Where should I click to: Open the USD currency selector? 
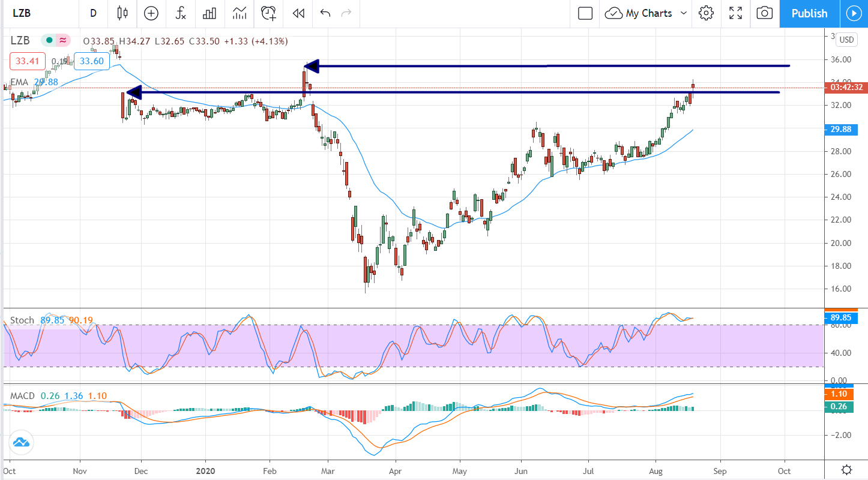(x=846, y=40)
